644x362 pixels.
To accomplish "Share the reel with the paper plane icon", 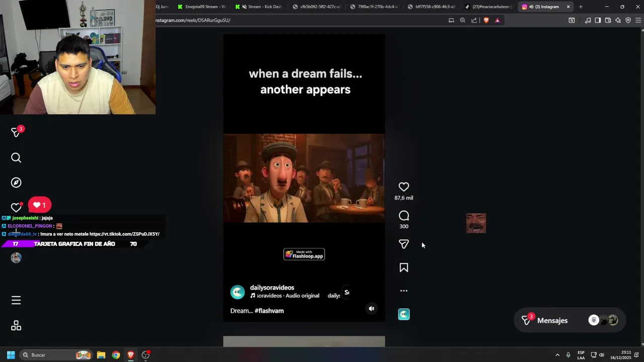I will [x=404, y=244].
